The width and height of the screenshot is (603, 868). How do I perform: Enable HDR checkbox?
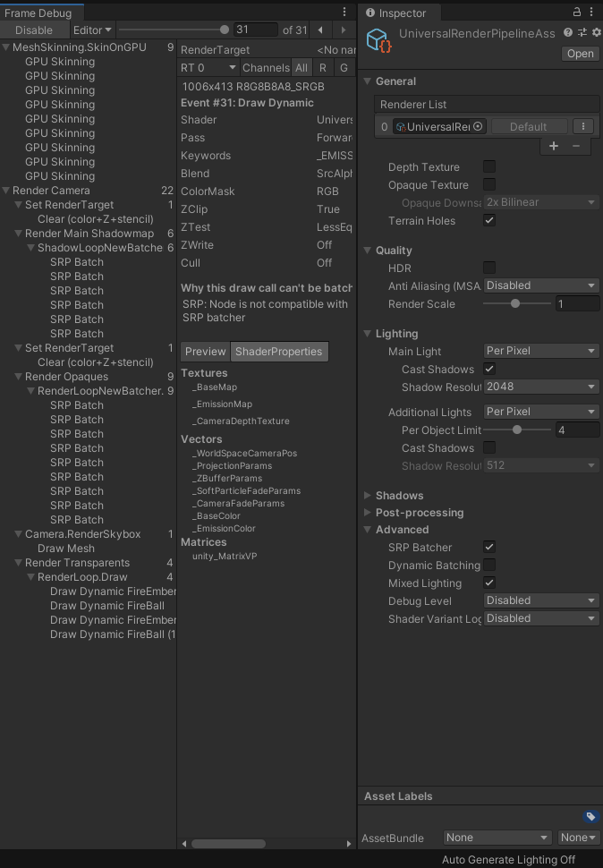coord(489,268)
